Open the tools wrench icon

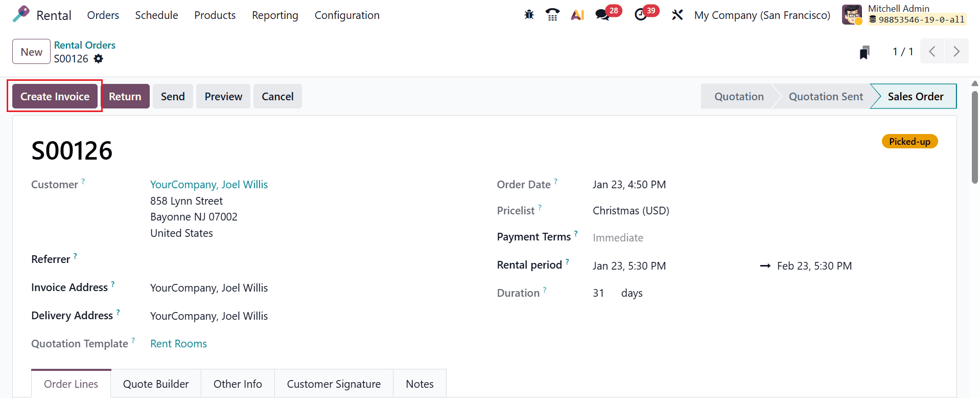pos(677,15)
